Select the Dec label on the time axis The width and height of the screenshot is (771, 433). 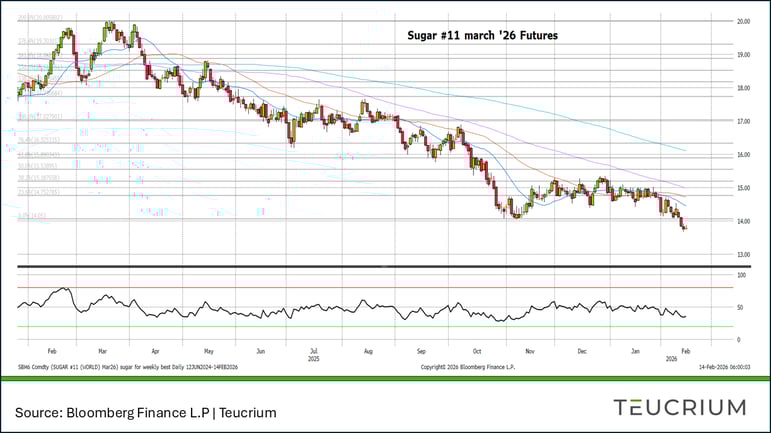pyautogui.click(x=582, y=352)
